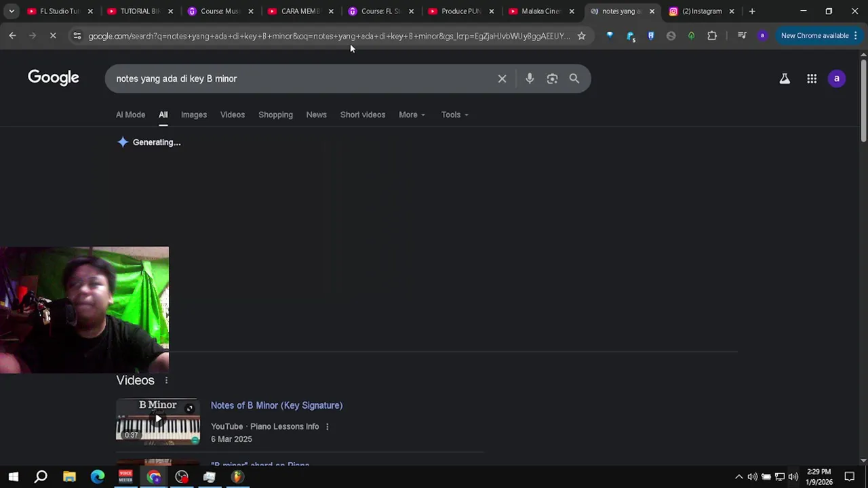Open Chrome profile avatar in toolbar
Screen dimensions: 868x488
(762, 36)
